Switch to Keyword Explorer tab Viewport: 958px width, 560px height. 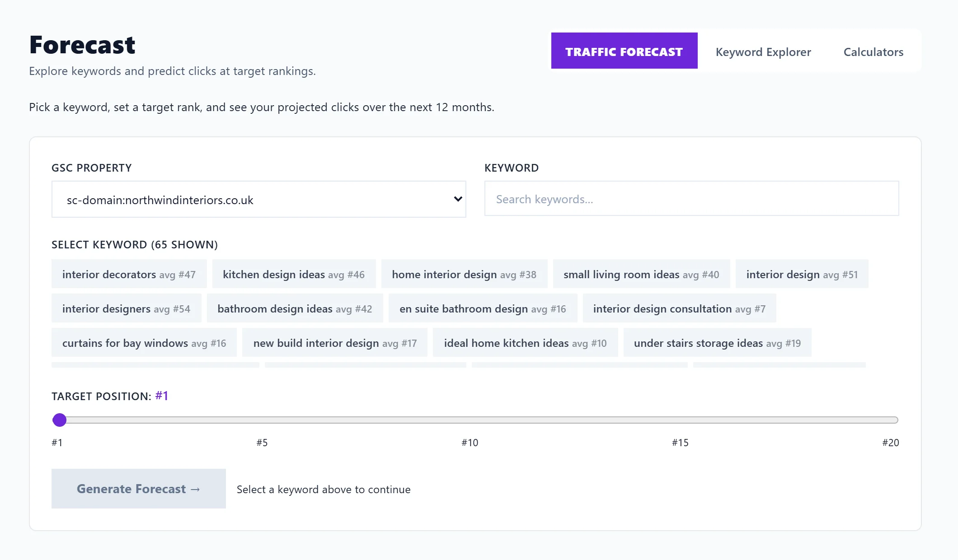(763, 52)
